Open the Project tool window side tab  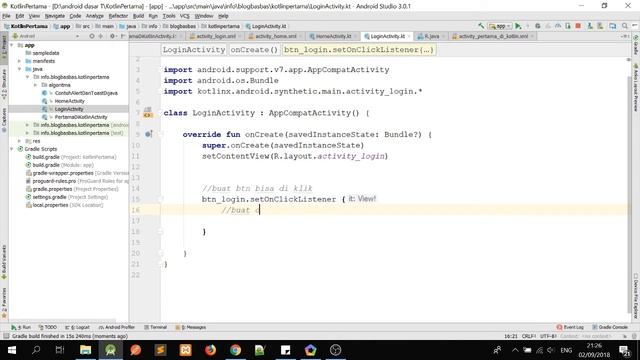[x=4, y=47]
